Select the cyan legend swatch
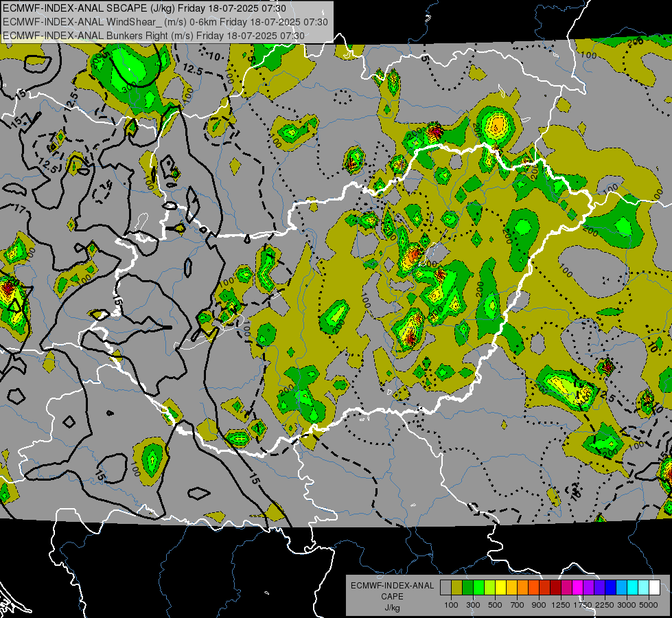The height and width of the screenshot is (618, 672). pos(632,588)
